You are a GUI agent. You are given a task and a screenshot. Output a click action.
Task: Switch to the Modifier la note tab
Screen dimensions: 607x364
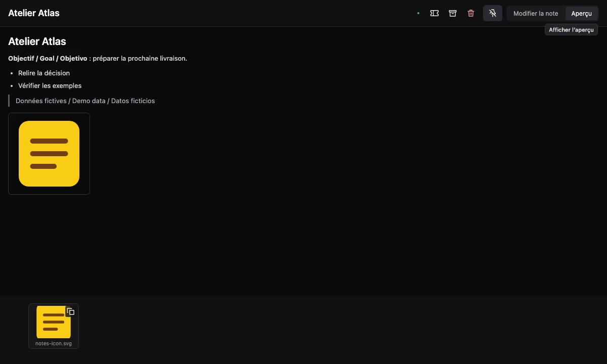click(x=536, y=14)
